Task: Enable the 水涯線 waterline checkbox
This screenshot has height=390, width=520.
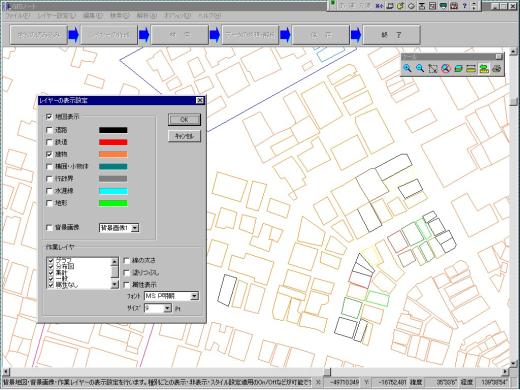Action: coord(49,191)
